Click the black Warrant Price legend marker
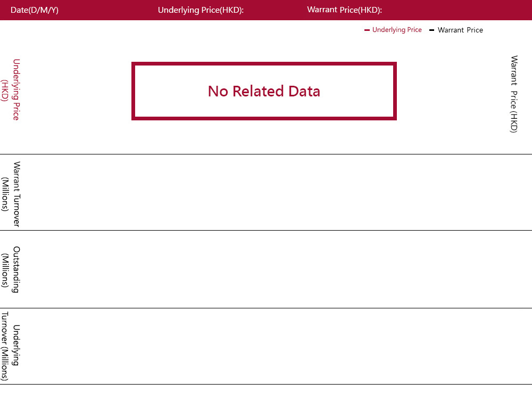Screen dimensions: 532x400 431,30
